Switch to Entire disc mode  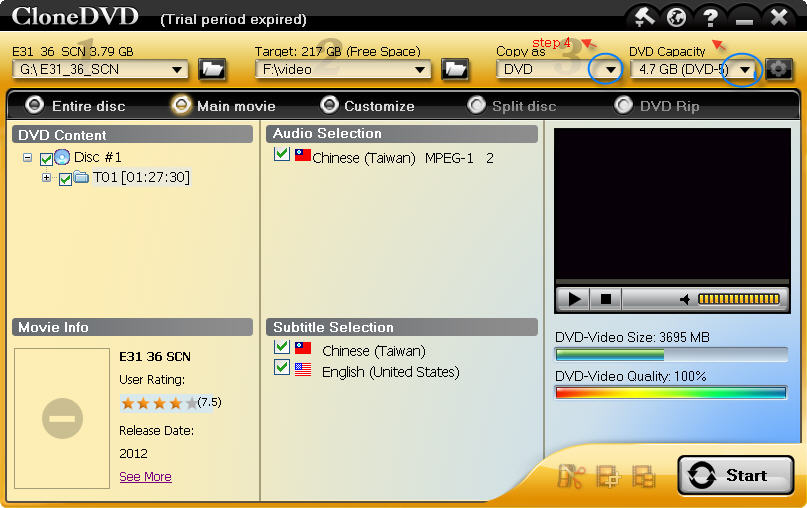pos(75,106)
